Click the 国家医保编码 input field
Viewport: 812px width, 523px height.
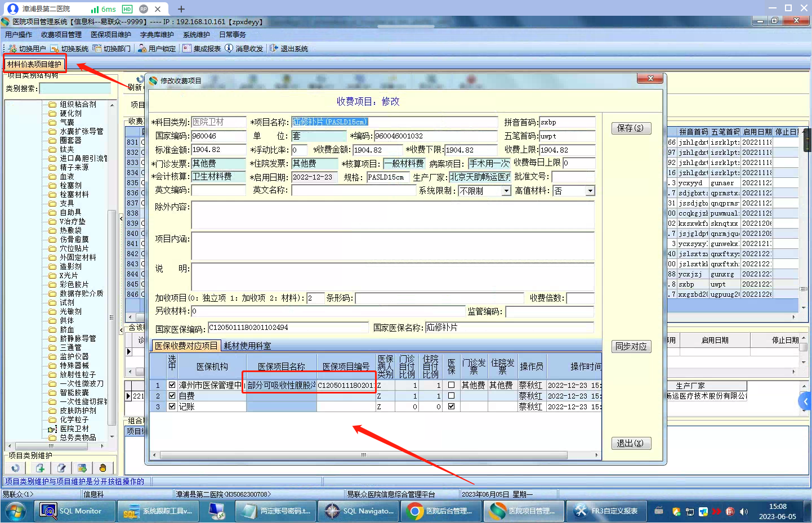[288, 328]
